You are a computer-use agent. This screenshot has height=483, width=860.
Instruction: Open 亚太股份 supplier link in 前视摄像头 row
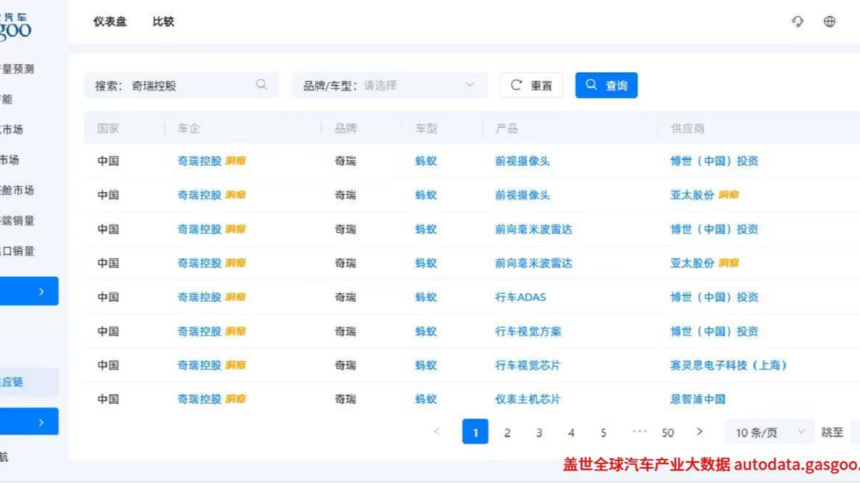(x=692, y=195)
